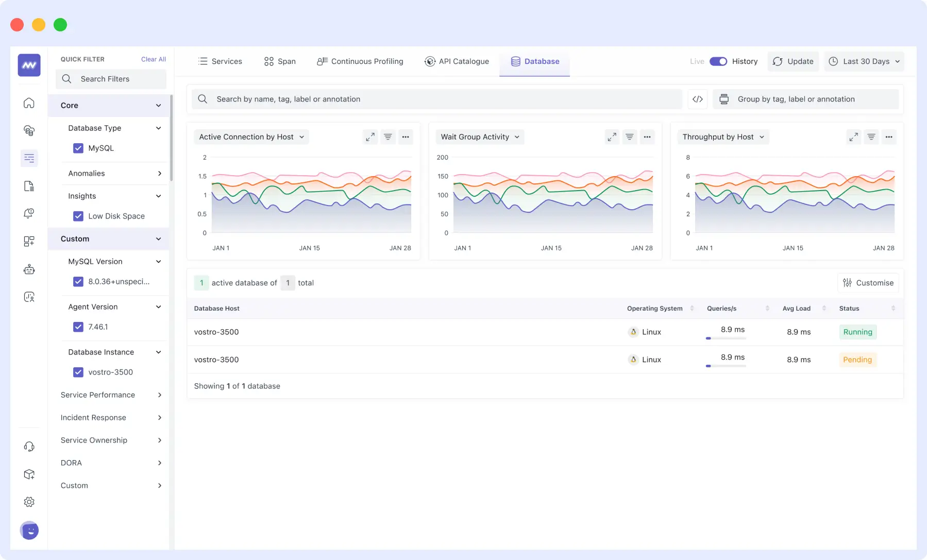927x560 pixels.
Task: Click the Customise table button
Action: [868, 282]
